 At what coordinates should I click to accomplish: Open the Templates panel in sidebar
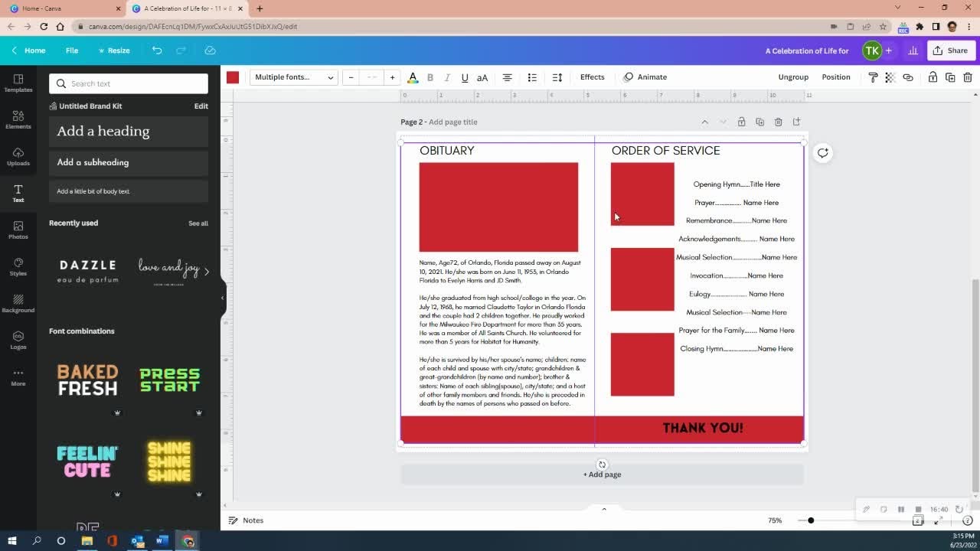click(18, 83)
